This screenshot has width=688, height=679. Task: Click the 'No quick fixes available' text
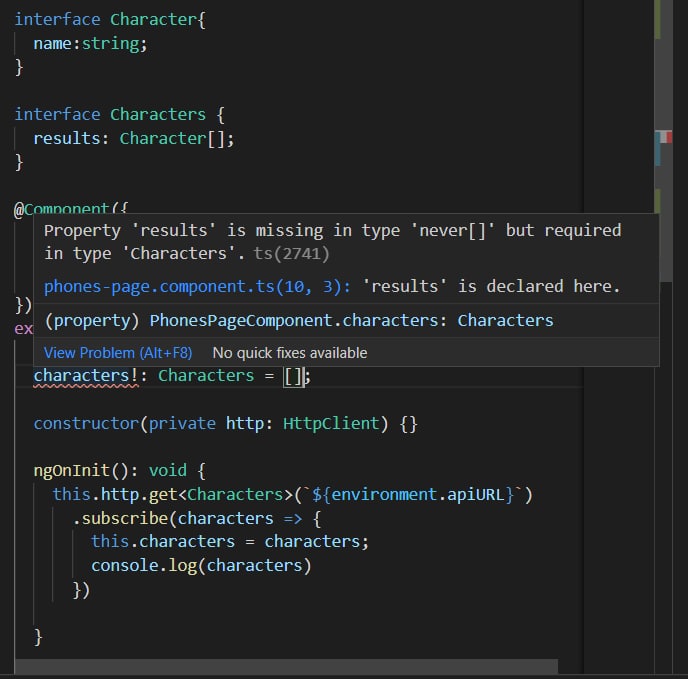[x=290, y=353]
